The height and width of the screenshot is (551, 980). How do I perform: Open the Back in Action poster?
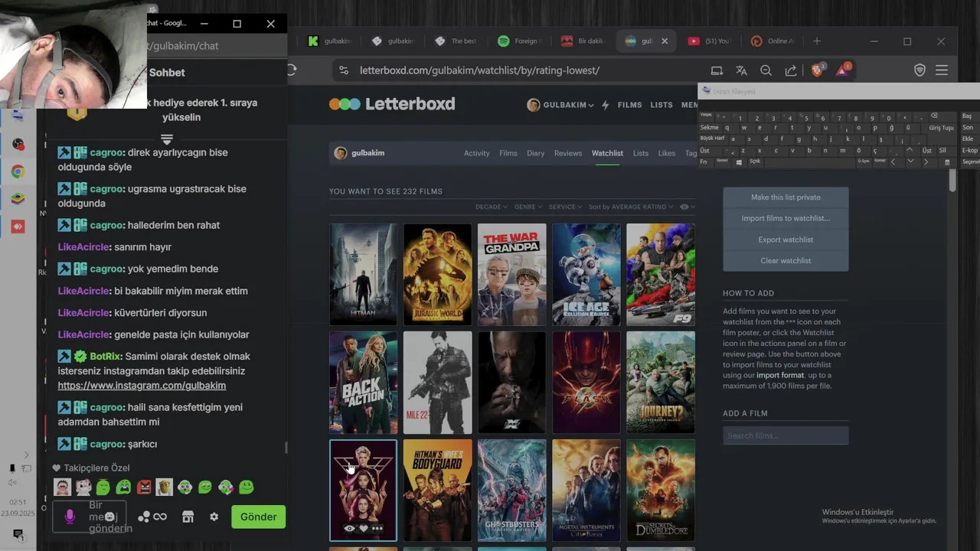click(x=364, y=383)
